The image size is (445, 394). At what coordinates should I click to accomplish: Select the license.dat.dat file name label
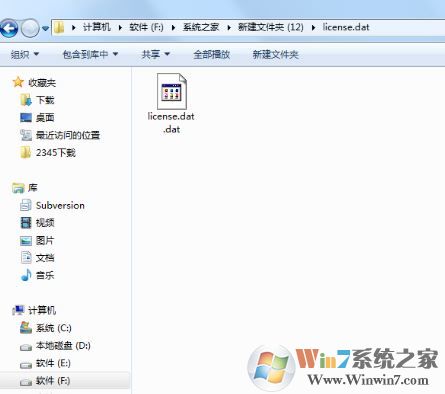point(171,123)
